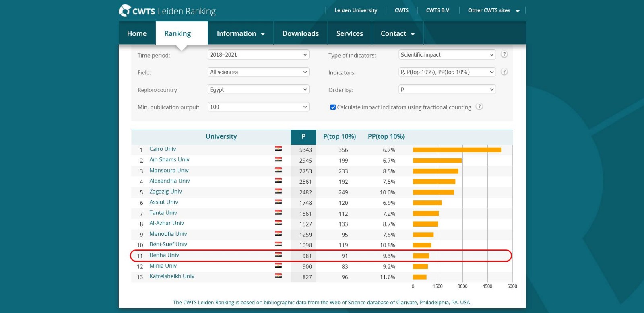
Task: Click flag icon in Zagazig Univ row
Action: (278, 192)
